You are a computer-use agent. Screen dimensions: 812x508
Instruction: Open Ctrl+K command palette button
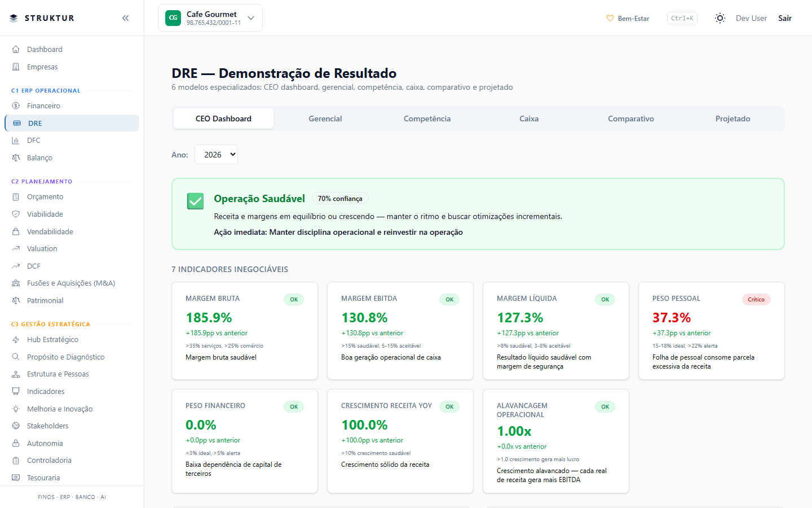682,18
